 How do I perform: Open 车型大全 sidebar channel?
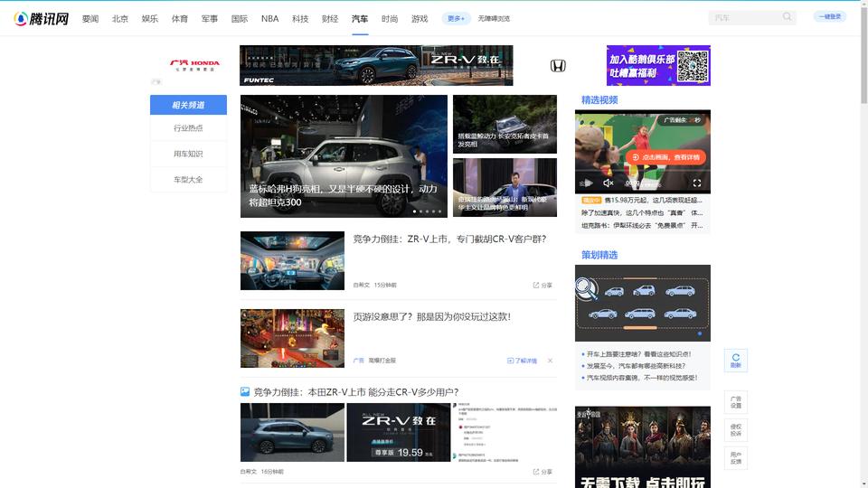click(x=188, y=180)
